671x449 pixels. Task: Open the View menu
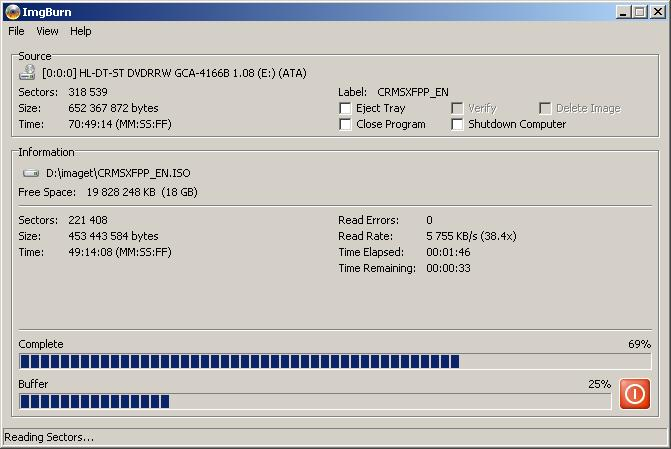point(47,31)
